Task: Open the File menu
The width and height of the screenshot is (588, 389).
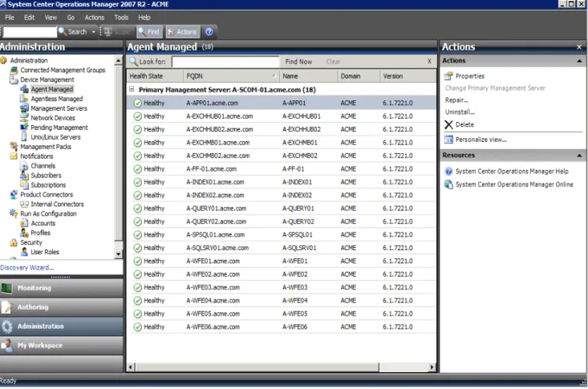Action: [x=10, y=18]
